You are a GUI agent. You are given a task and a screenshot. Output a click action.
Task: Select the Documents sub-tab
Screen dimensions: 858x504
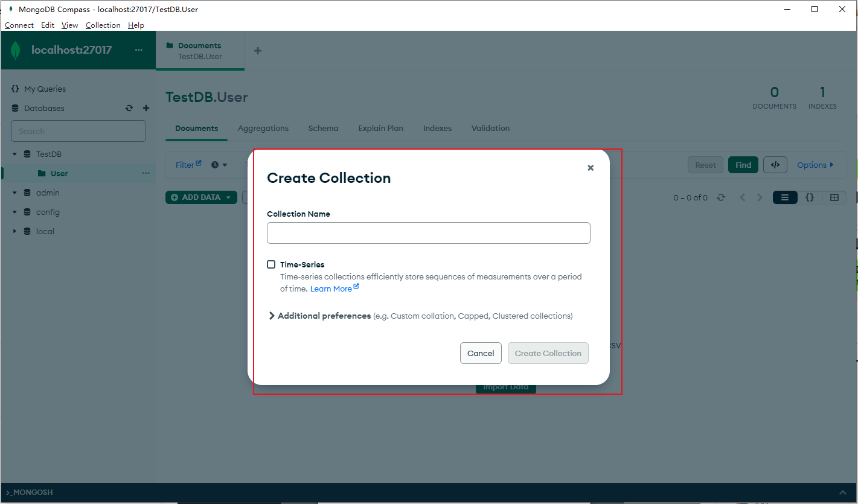(x=197, y=128)
